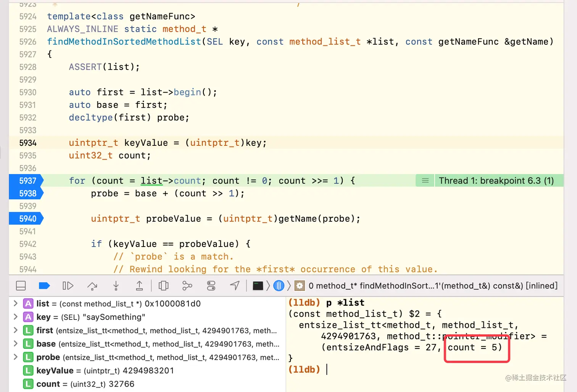The width and height of the screenshot is (577, 392).
Task: Expand the 'list' variable
Action: pos(15,303)
